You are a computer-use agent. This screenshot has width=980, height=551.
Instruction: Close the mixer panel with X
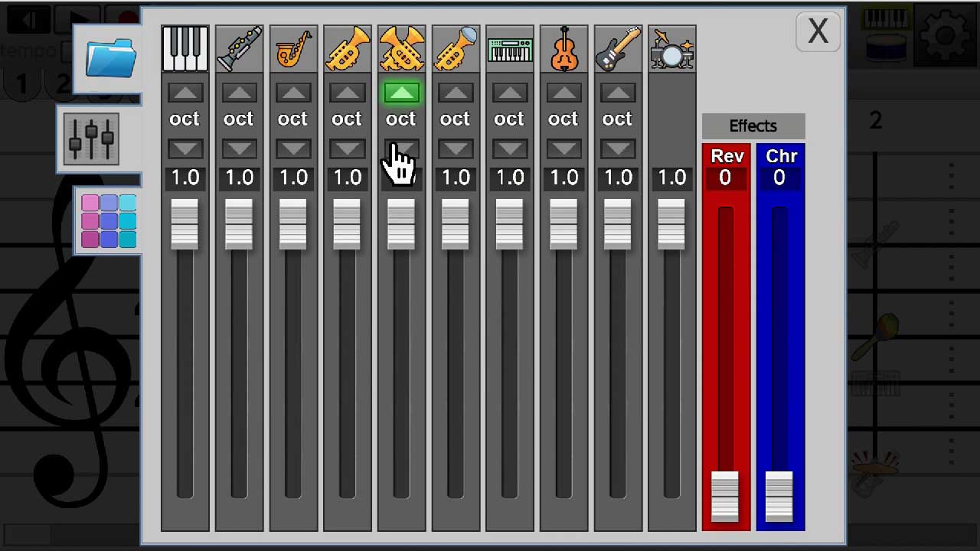tap(818, 32)
